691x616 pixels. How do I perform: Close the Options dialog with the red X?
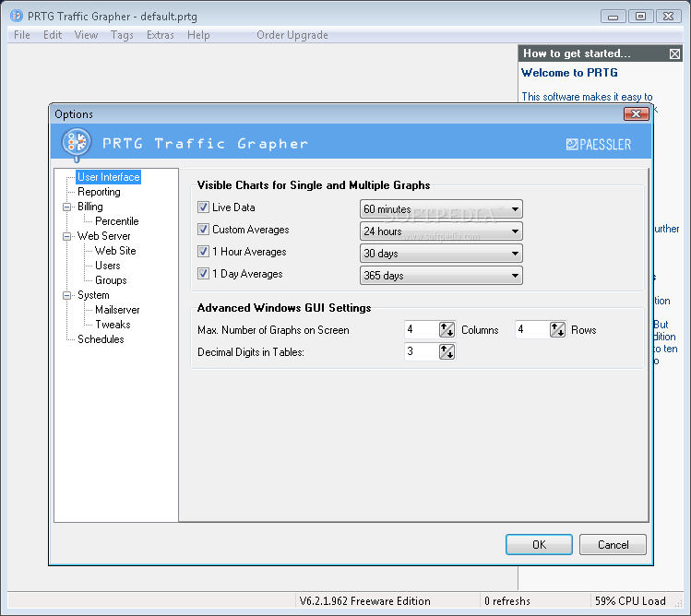(636, 114)
